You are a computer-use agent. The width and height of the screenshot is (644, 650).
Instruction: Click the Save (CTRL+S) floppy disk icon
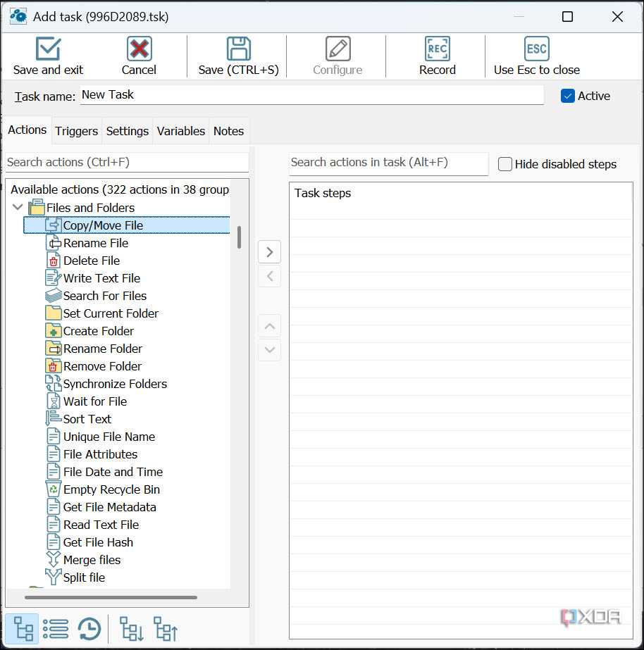[238, 49]
